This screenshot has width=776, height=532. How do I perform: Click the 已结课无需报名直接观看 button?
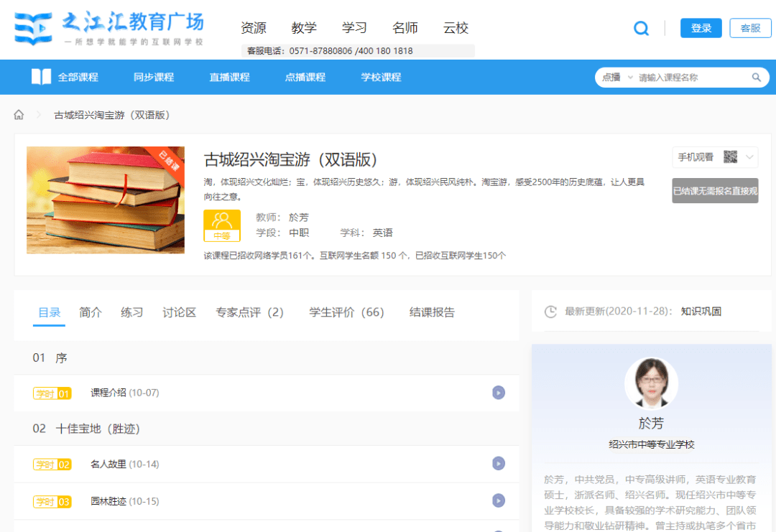(715, 191)
